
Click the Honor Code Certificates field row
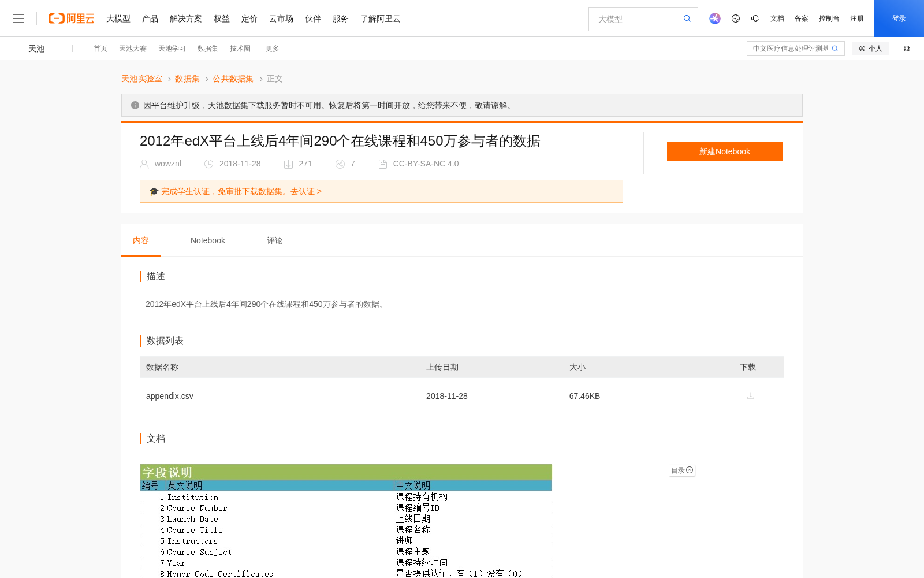point(346,573)
